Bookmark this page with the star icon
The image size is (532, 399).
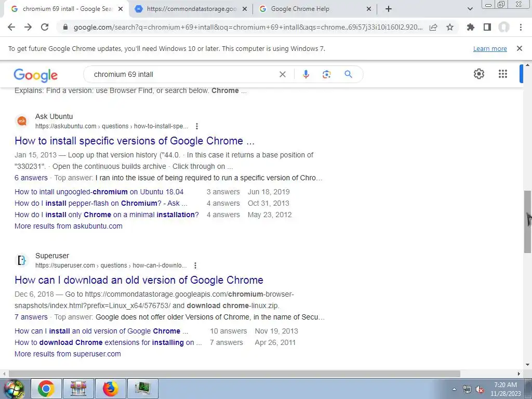[x=450, y=27]
